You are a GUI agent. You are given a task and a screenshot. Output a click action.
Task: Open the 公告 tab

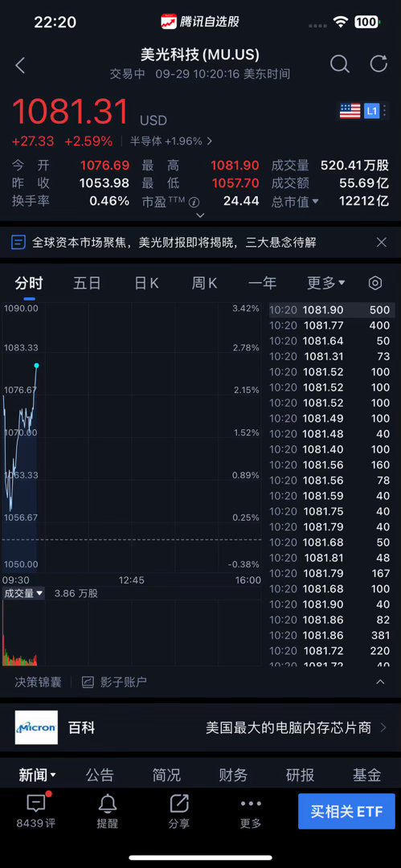click(100, 775)
